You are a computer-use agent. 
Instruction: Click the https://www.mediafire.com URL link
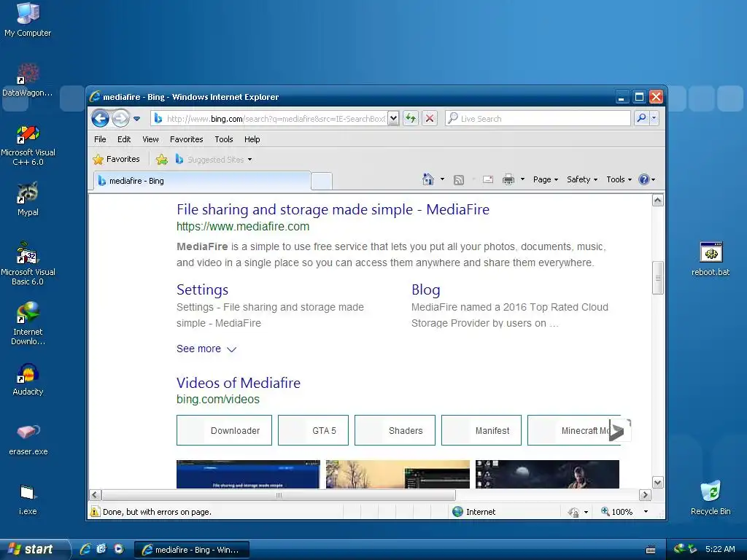243,227
